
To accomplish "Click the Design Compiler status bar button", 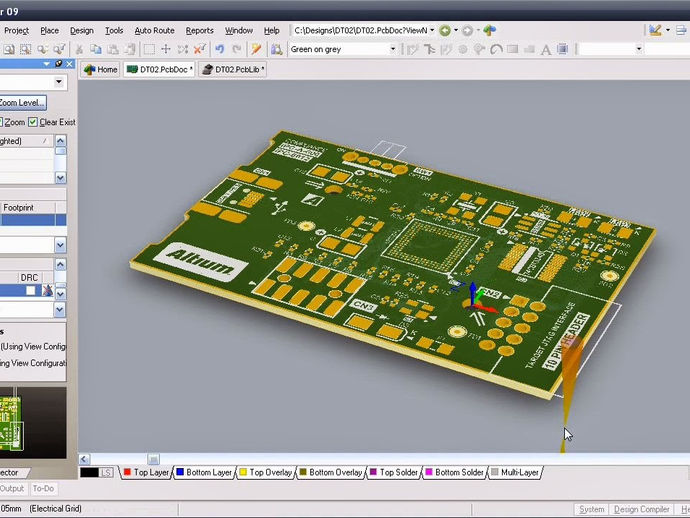I will (642, 509).
